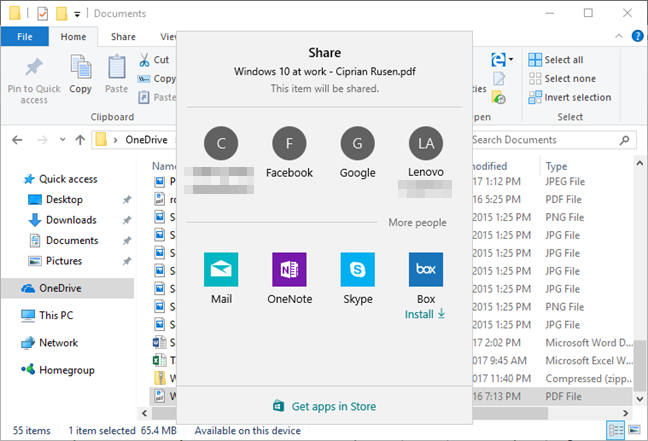
Task: Click the More people link
Action: click(417, 222)
